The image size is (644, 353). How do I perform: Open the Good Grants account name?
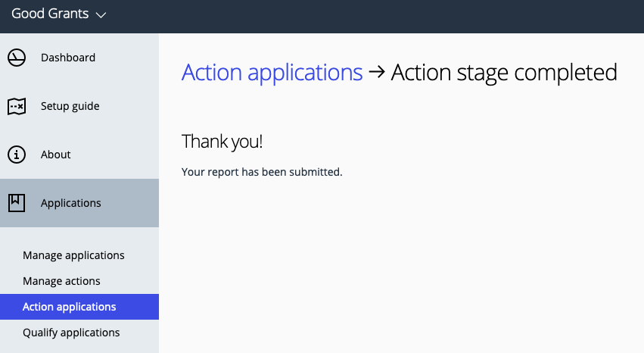coord(50,14)
